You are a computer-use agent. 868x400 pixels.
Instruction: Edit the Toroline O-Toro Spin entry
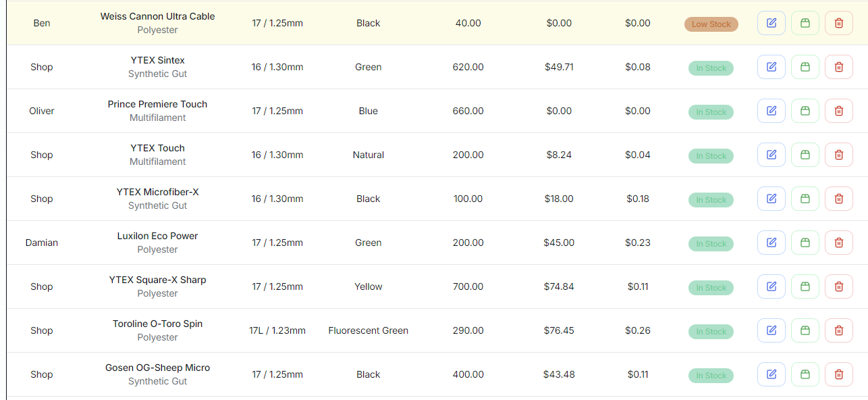(771, 330)
